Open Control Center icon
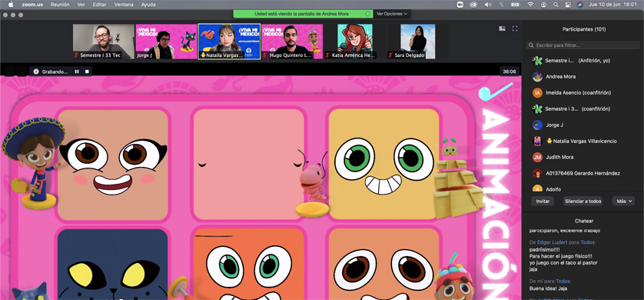Screen dimensions: 644x300 (x=569, y=5)
